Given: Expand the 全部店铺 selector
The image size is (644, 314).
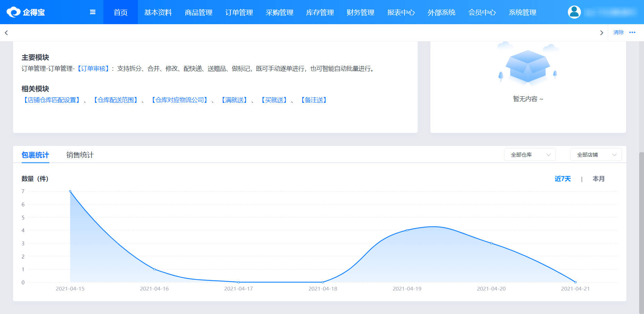Looking at the screenshot, I should point(596,155).
